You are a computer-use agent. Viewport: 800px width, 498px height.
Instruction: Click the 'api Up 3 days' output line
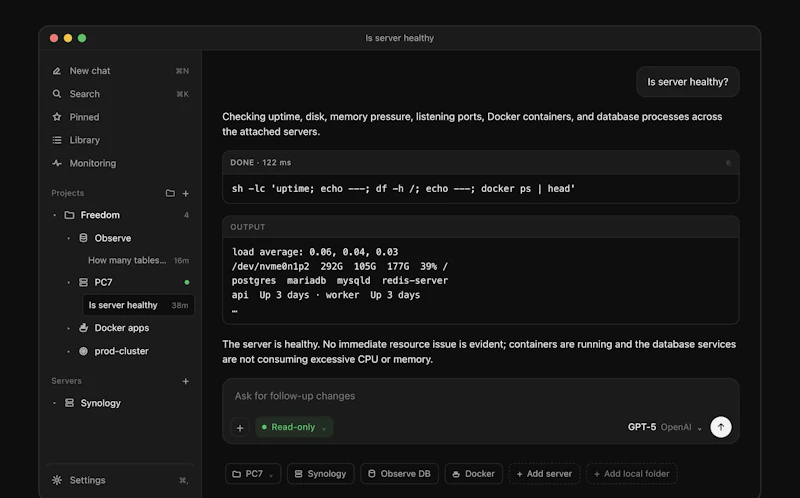pos(326,295)
